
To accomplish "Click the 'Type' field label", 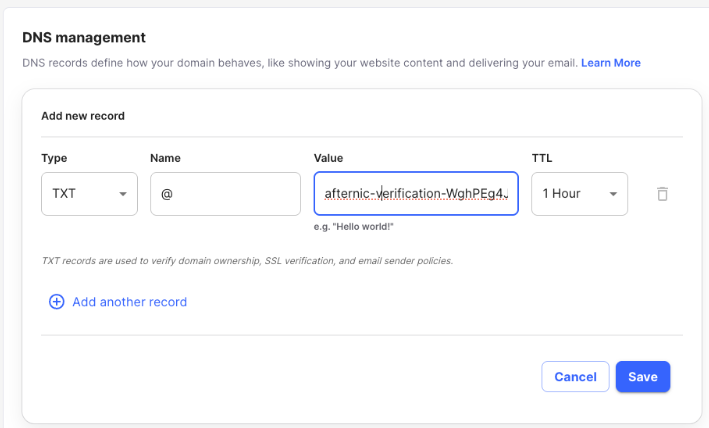I will [x=54, y=158].
